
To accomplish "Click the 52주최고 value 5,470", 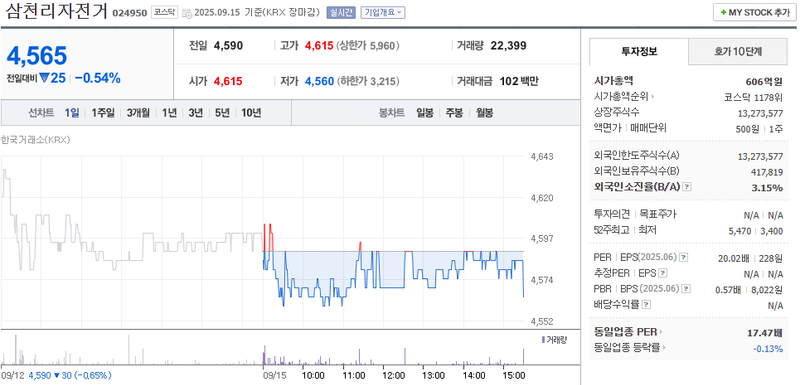I will tap(740, 231).
